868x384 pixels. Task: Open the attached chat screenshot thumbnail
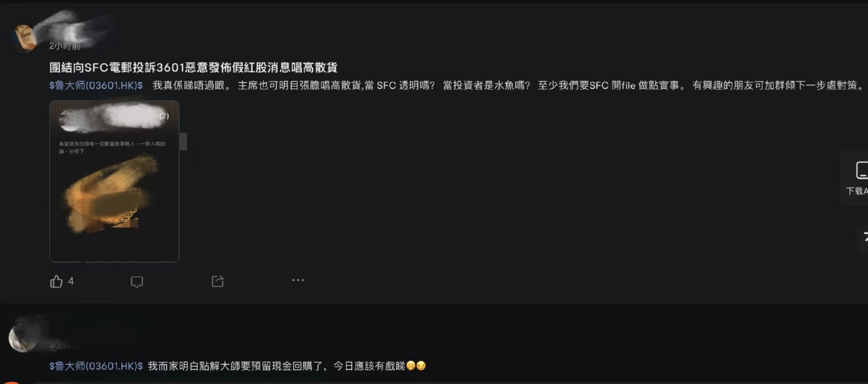coord(114,181)
